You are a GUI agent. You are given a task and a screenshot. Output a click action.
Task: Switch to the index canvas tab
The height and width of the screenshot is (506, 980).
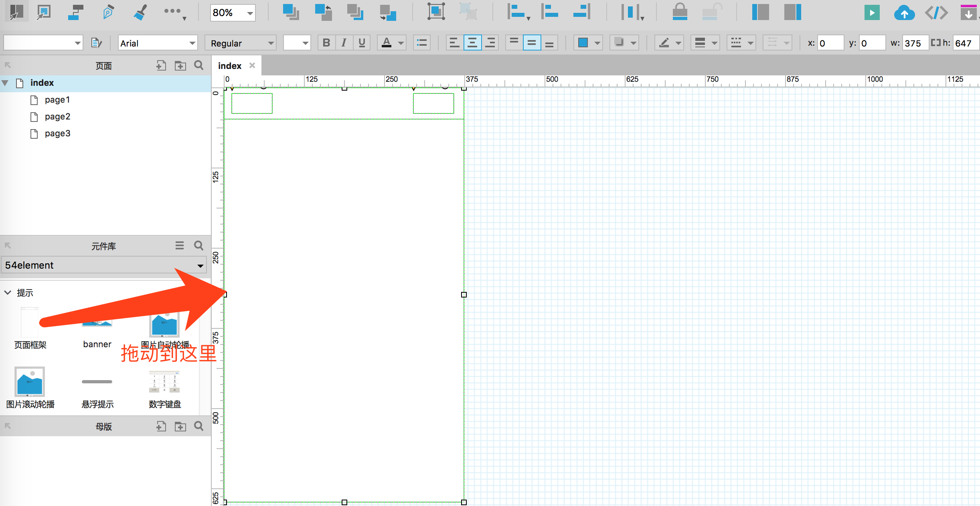tap(229, 66)
